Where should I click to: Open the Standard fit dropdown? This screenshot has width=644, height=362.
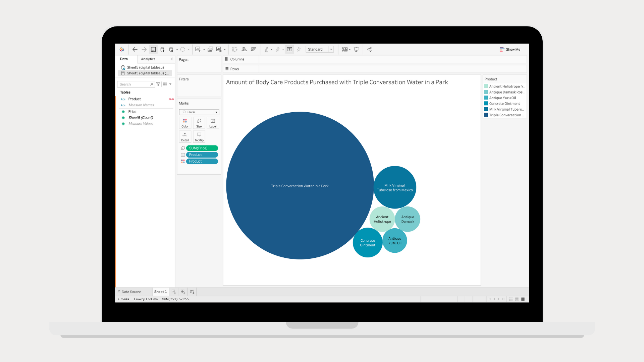[320, 49]
